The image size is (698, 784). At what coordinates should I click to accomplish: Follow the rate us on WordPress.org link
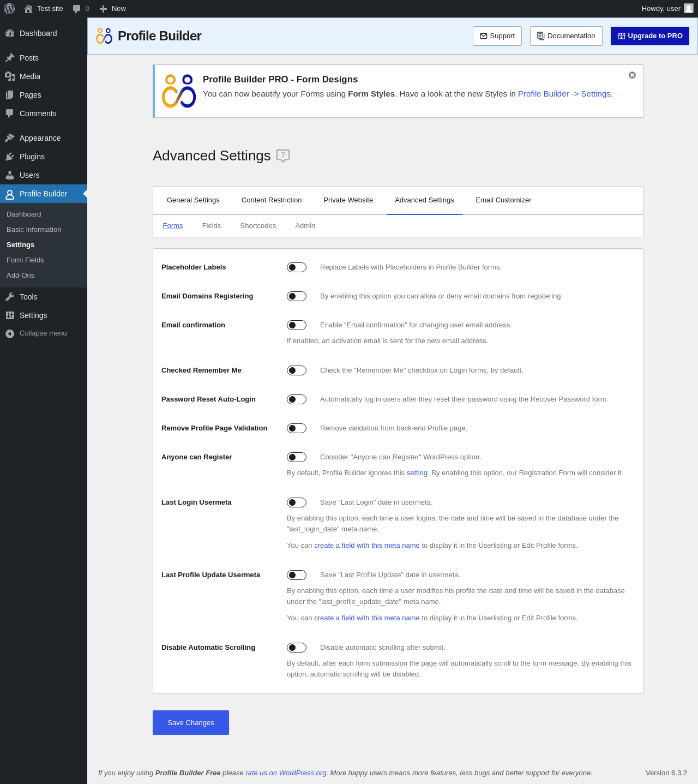[x=286, y=773]
